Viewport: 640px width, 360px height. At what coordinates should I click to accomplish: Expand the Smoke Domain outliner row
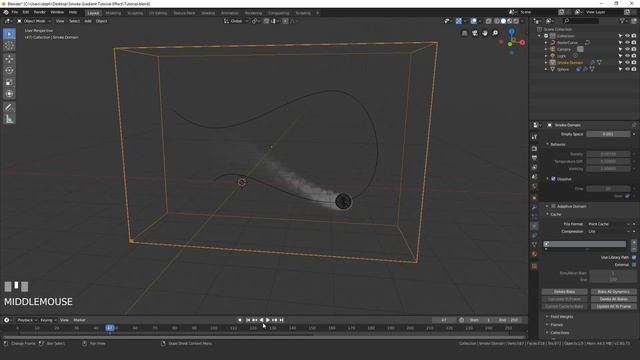(x=546, y=62)
